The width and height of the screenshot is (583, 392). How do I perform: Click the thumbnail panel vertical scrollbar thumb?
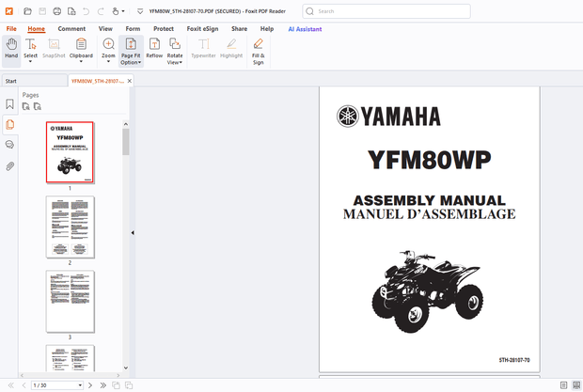tap(126, 142)
